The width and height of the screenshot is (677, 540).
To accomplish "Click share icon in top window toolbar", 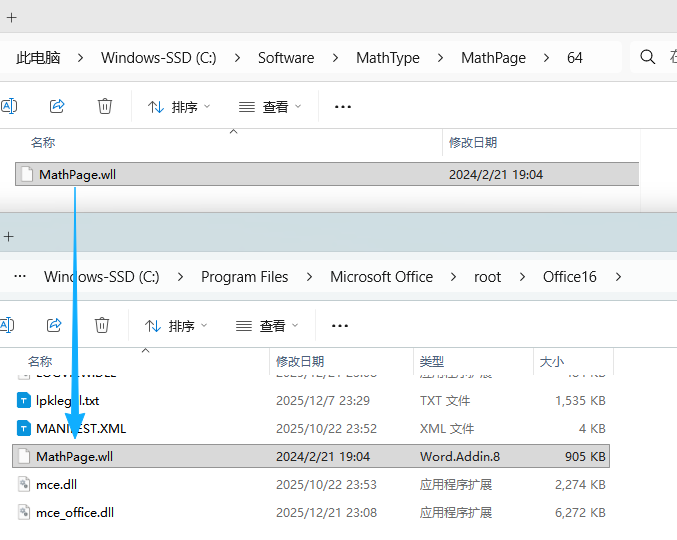I will pos(57,106).
